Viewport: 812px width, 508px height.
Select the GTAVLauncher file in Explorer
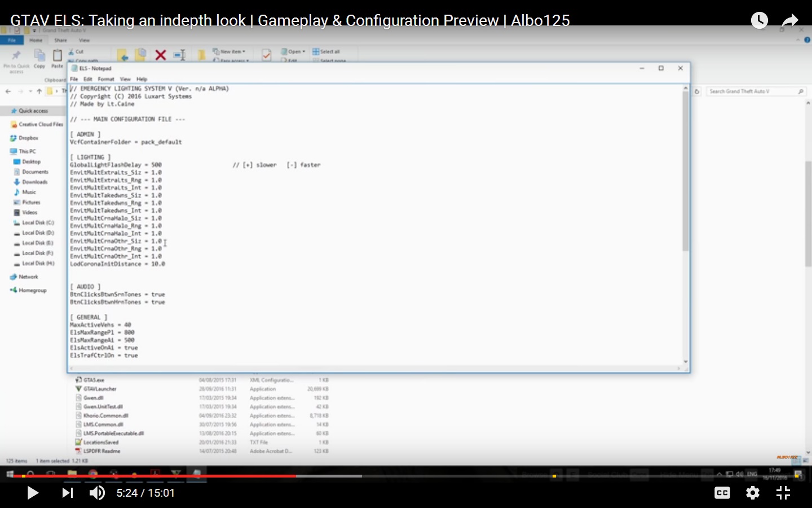[96, 389]
